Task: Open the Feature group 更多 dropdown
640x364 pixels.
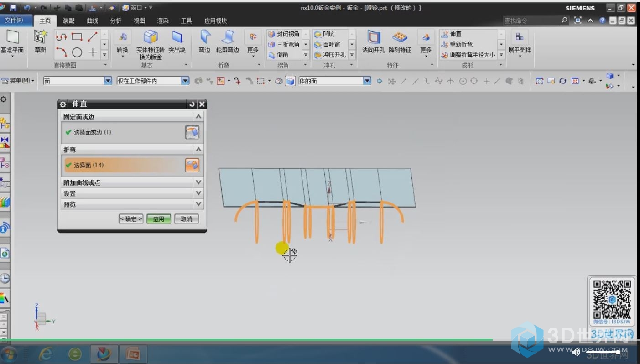Action: pos(426,43)
